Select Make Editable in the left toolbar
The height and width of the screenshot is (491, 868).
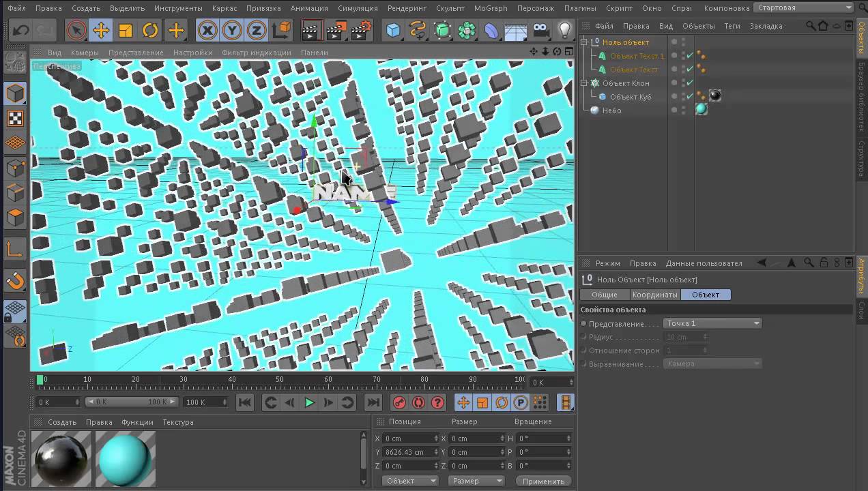15,62
